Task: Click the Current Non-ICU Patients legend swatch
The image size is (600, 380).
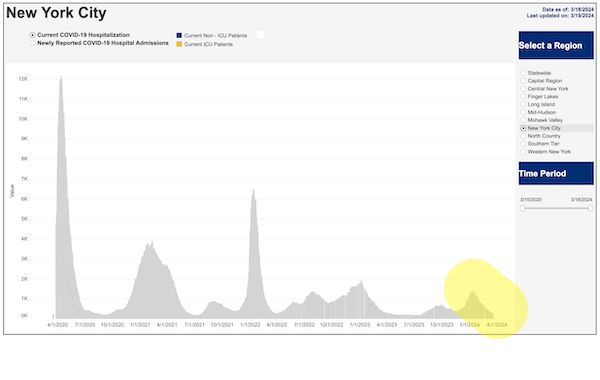Action: (x=179, y=36)
